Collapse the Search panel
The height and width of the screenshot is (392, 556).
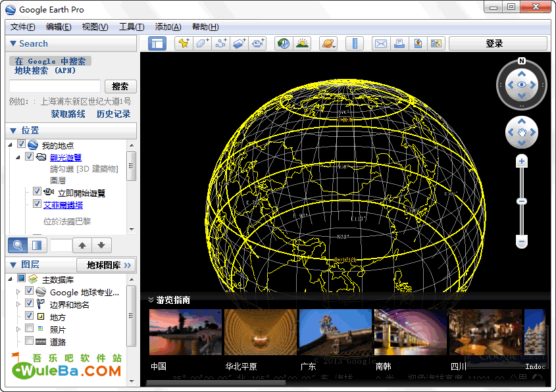(x=13, y=43)
